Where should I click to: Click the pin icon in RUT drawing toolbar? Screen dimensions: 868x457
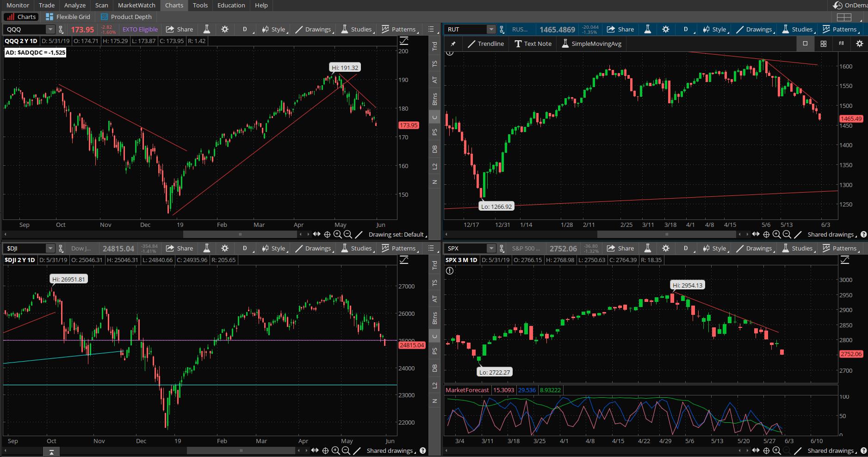coord(453,44)
